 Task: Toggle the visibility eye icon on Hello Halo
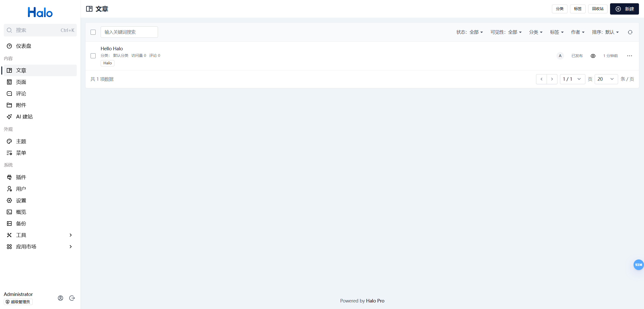pyautogui.click(x=593, y=56)
